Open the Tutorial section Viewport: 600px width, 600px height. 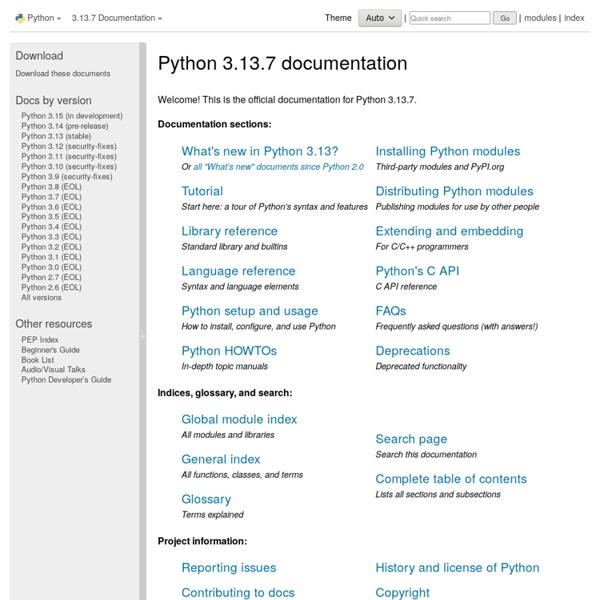coord(202,191)
